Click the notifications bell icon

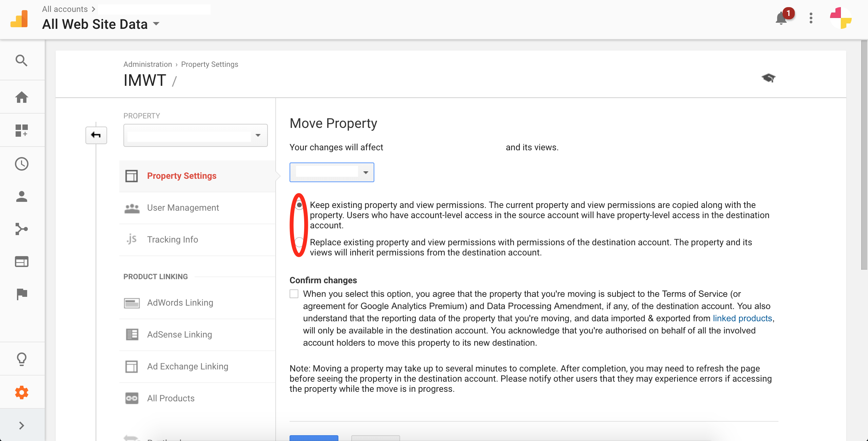(781, 18)
